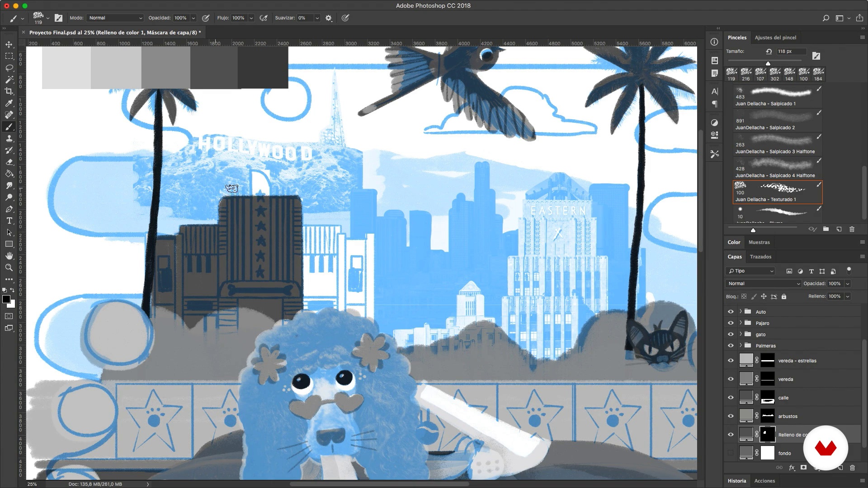Create new brush group folder icon
The image size is (868, 488).
pyautogui.click(x=826, y=229)
